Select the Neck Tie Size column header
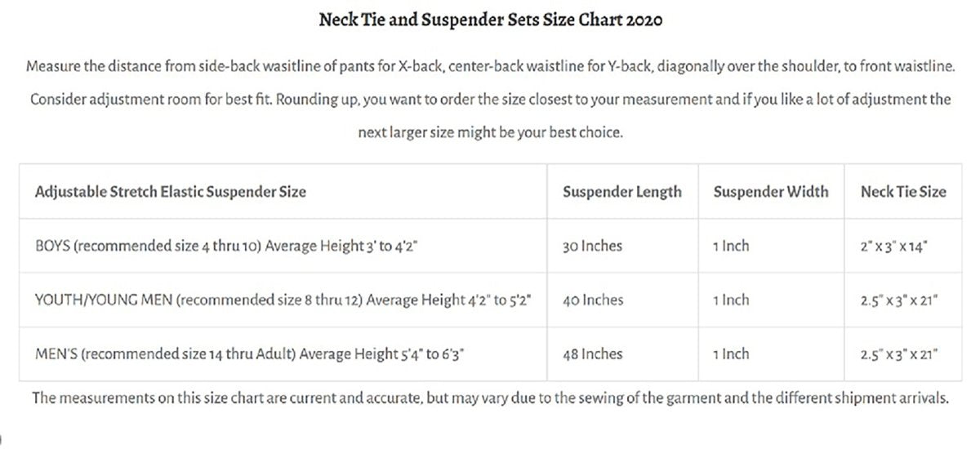980x449 pixels. tap(903, 192)
